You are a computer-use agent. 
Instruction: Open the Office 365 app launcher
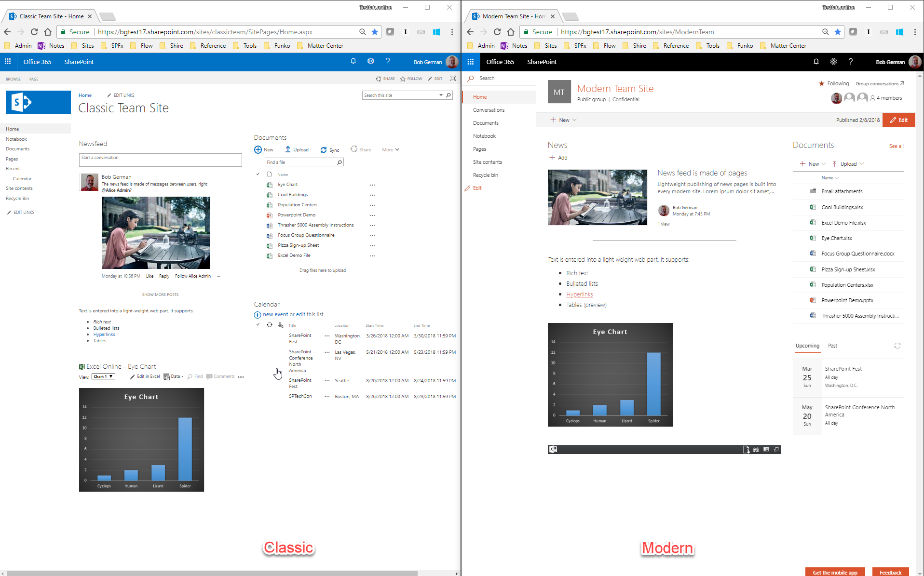point(7,62)
